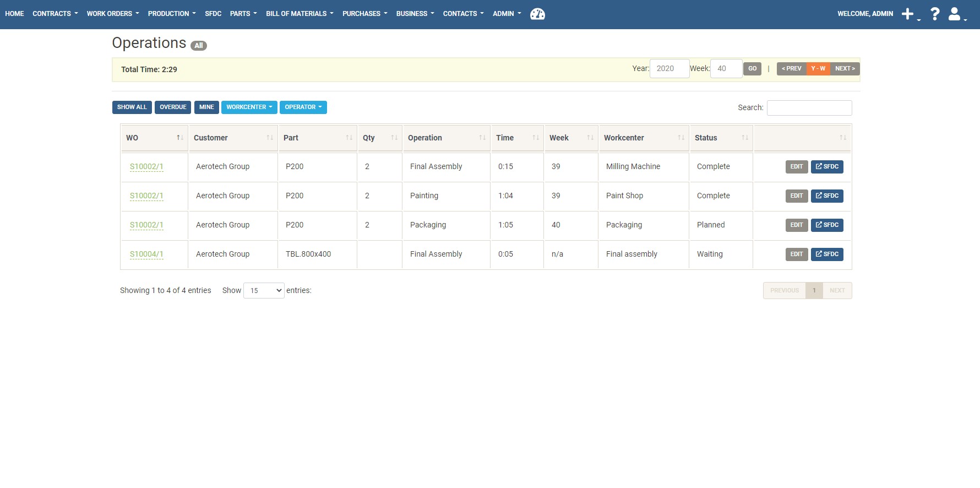Open the Parts menu
This screenshot has width=980, height=488.
pos(243,14)
